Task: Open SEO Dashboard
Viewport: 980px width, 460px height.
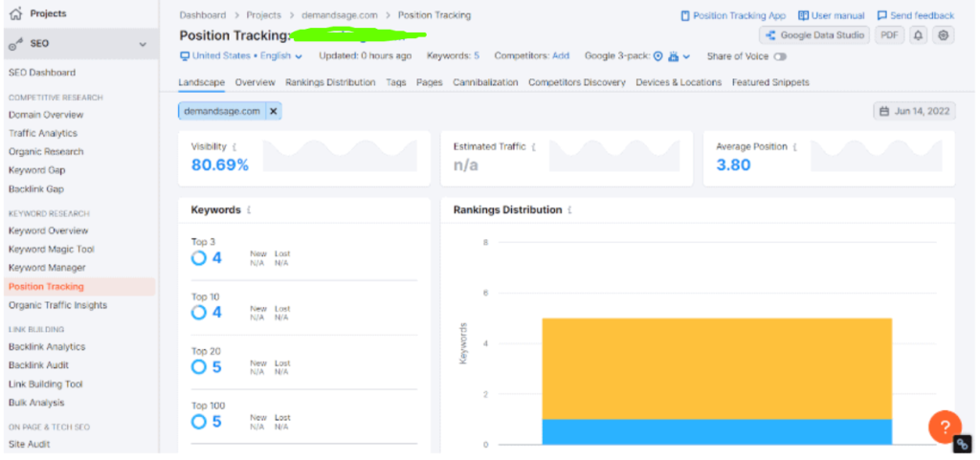Action: coord(42,73)
